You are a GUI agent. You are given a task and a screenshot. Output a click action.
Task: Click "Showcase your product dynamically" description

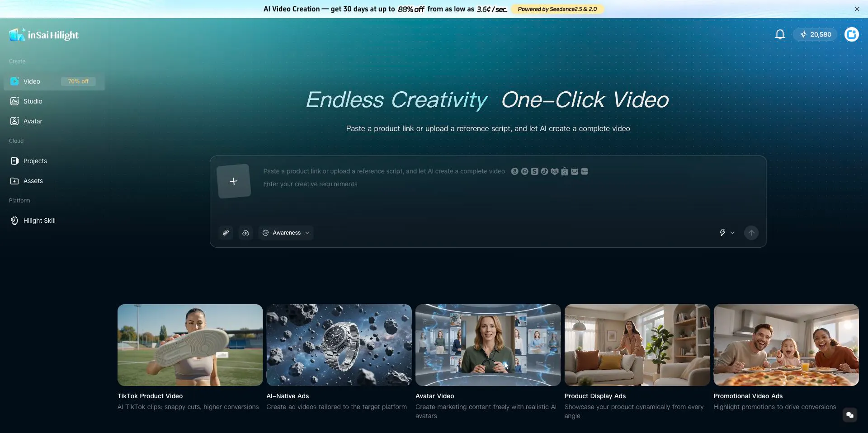pos(634,411)
